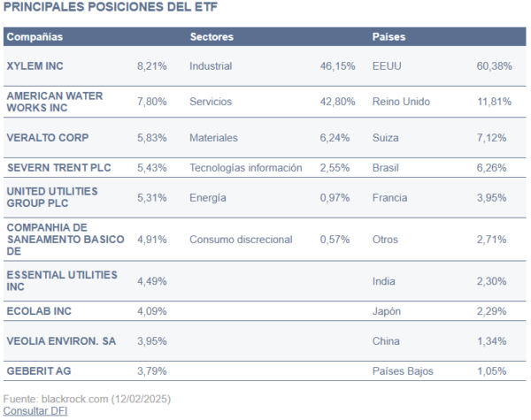Select the Tecnologías información sector

(245, 167)
